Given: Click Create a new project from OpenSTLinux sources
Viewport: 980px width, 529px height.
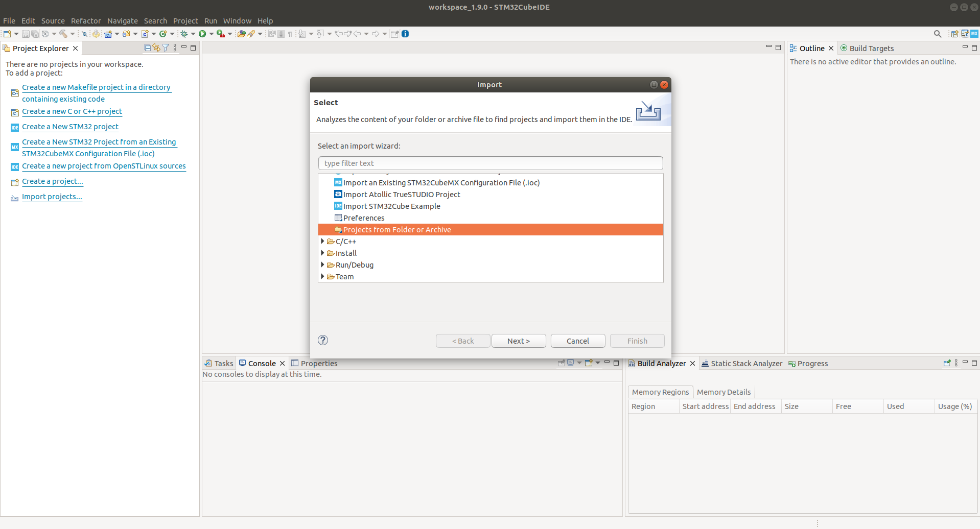Looking at the screenshot, I should tap(104, 166).
